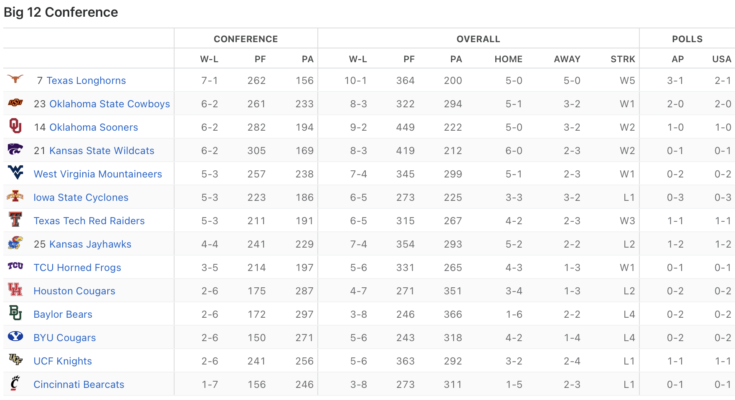Open the BYU Cougars team link
The height and width of the screenshot is (400, 735).
point(65,338)
